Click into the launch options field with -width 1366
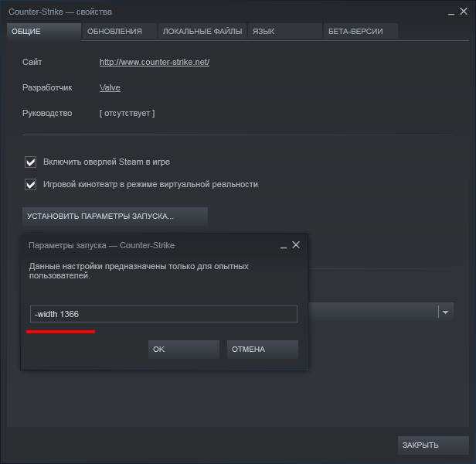The width and height of the screenshot is (476, 464). pos(164,314)
